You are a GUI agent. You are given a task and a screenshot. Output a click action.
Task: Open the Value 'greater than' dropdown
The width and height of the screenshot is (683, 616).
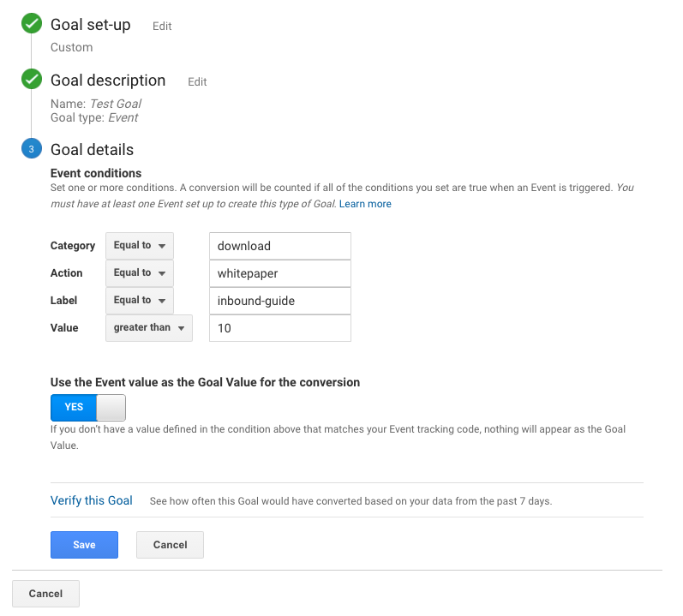[x=149, y=328]
